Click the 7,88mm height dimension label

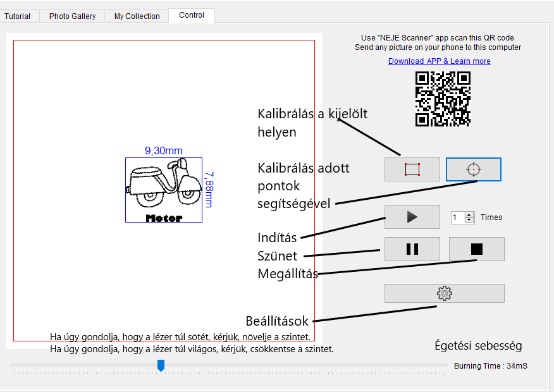click(209, 189)
